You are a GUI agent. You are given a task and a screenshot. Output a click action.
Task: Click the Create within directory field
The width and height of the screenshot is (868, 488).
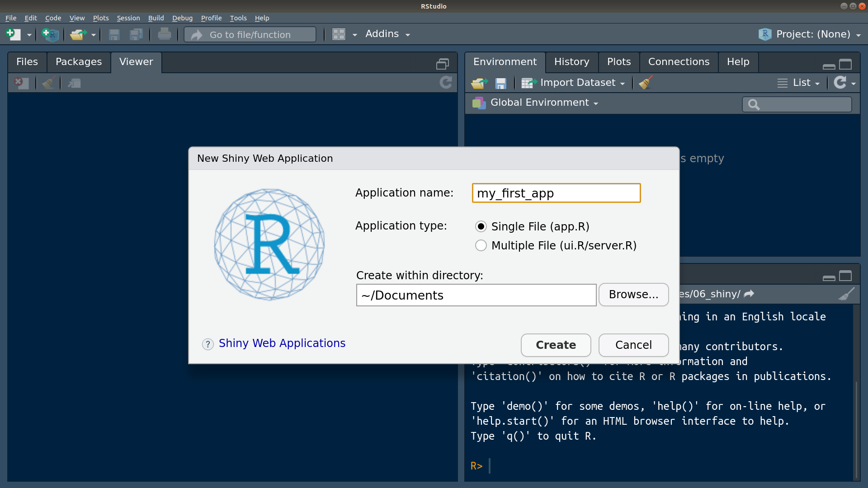pyautogui.click(x=476, y=295)
